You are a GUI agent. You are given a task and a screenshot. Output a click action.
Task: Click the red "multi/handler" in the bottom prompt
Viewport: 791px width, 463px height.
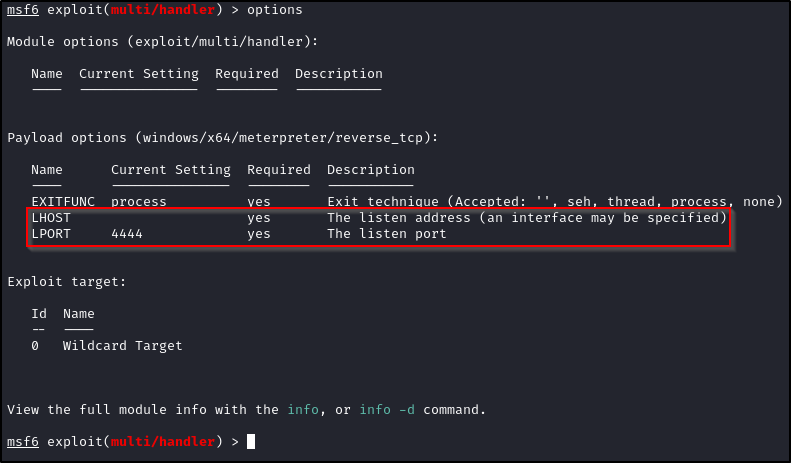(x=163, y=441)
